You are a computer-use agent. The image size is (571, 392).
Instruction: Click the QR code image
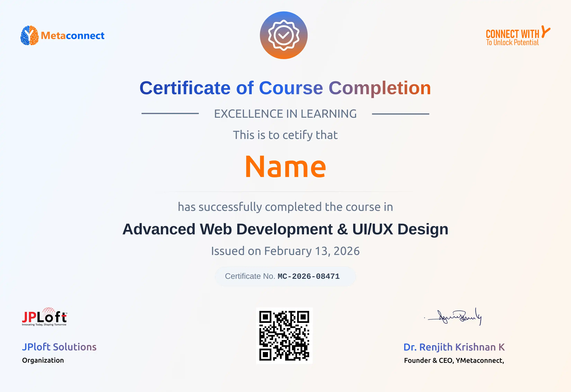[284, 335]
